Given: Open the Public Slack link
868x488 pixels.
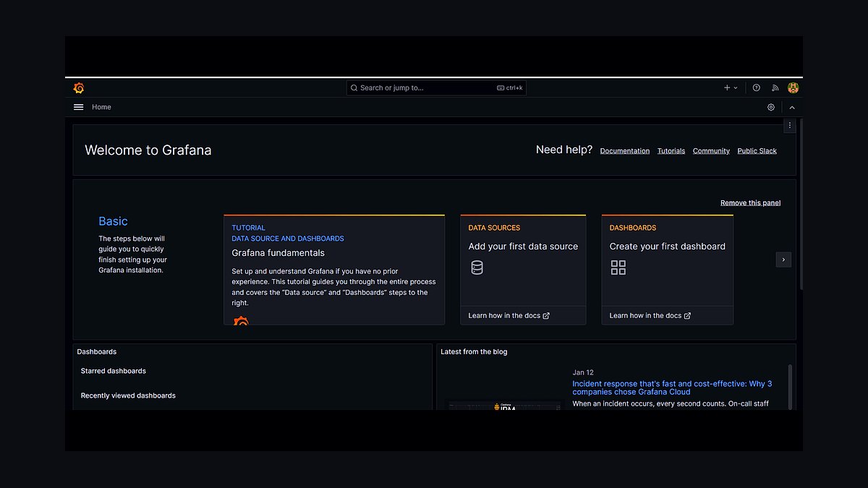Looking at the screenshot, I should coord(757,151).
